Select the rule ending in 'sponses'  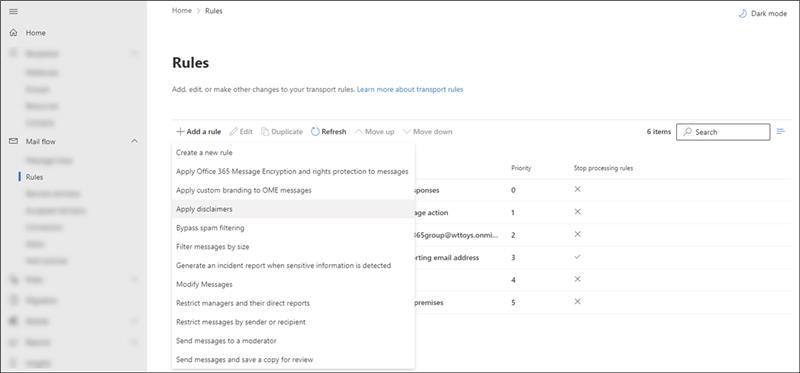(427, 190)
